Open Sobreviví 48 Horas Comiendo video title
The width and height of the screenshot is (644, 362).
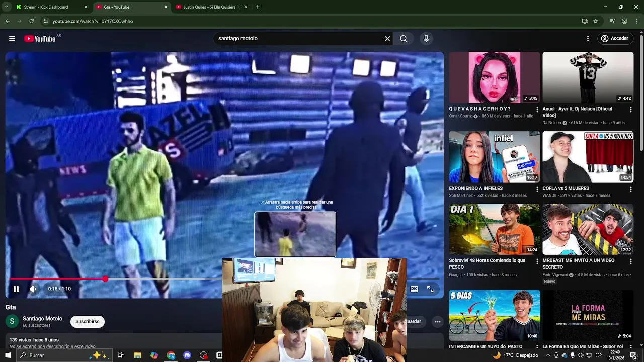point(487,264)
